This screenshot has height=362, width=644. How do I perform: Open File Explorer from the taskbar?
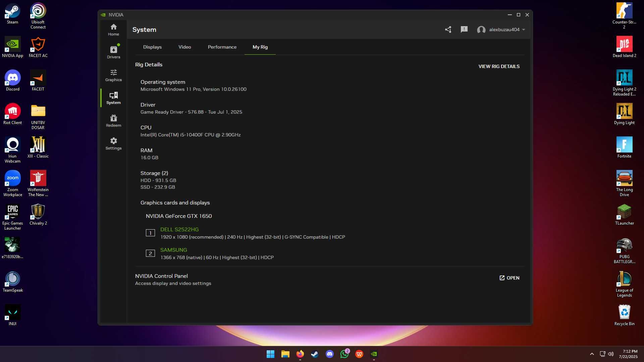point(285,354)
